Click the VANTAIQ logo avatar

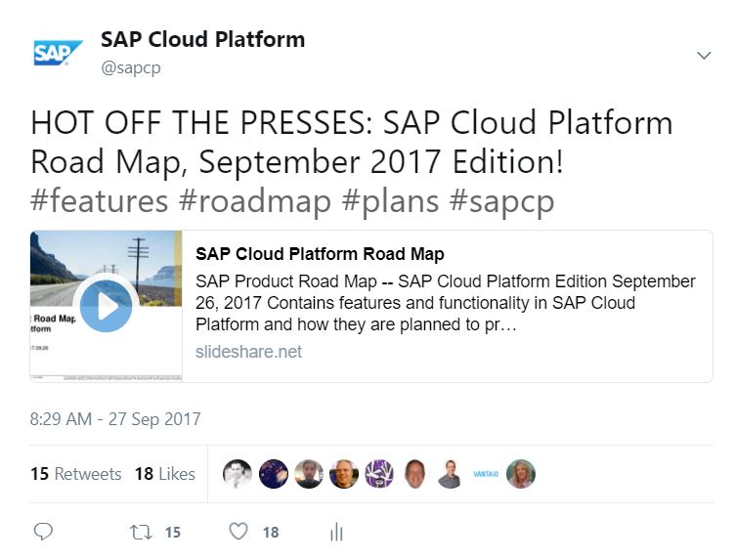click(x=485, y=474)
